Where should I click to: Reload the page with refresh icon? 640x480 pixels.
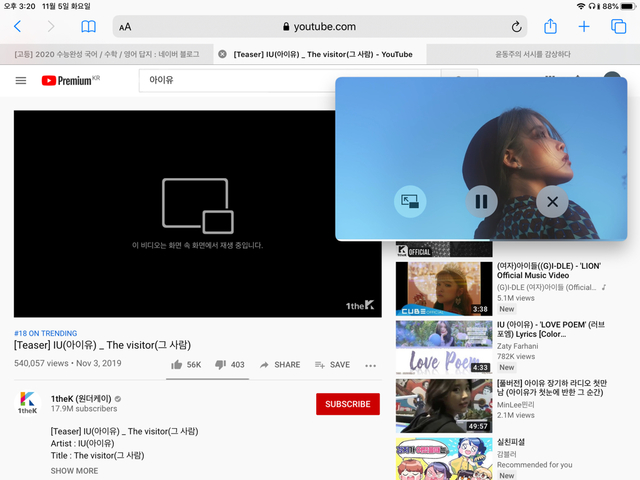click(517, 27)
